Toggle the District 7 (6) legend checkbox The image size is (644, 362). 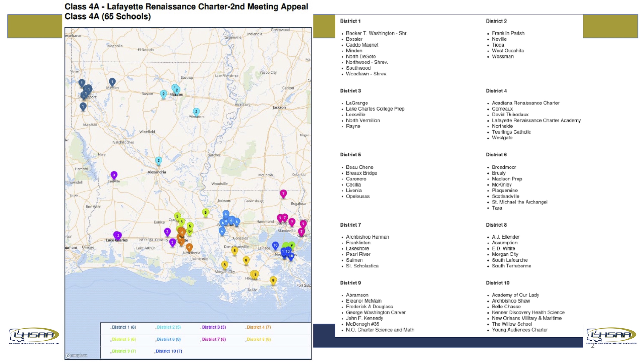click(x=201, y=340)
